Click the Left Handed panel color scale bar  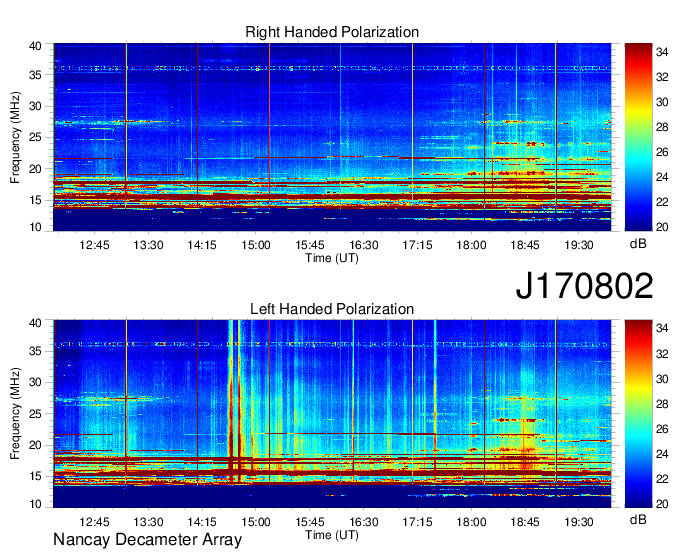click(x=638, y=414)
